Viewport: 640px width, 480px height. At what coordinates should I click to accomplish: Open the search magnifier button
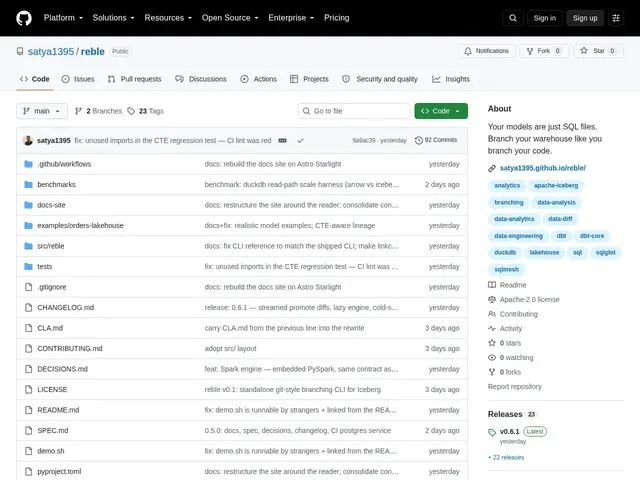point(513,18)
